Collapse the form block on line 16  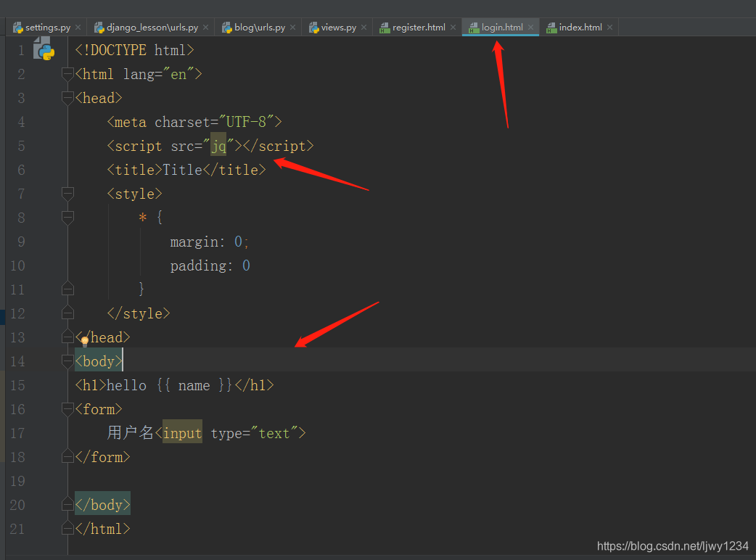coord(67,409)
